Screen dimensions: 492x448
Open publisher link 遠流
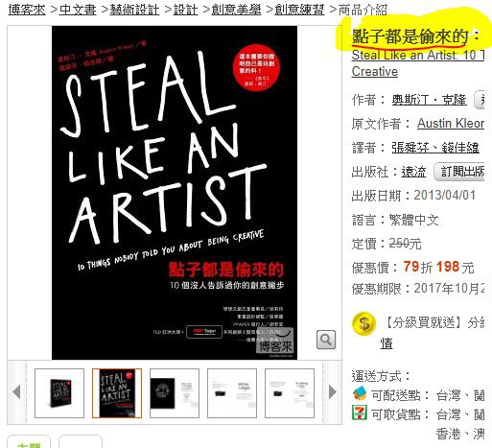click(x=413, y=172)
